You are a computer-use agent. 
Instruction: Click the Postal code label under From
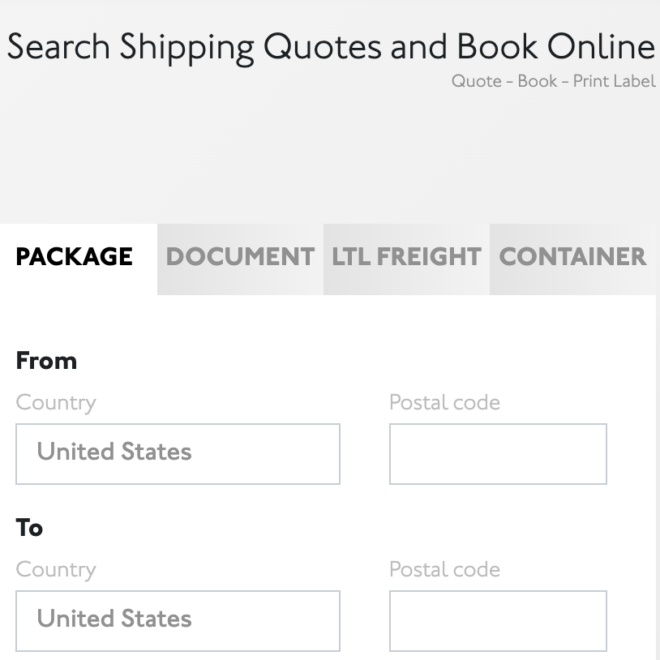pos(444,403)
